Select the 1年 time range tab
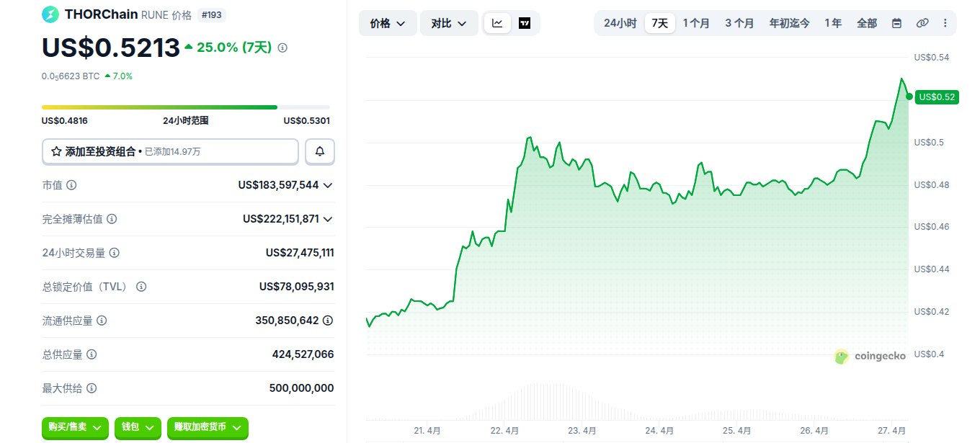The image size is (980, 443). point(832,23)
